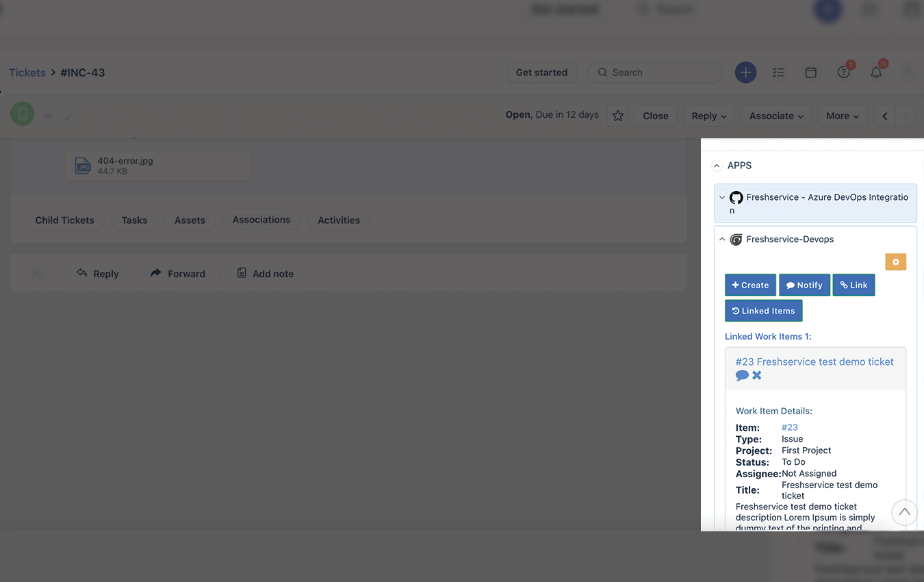Click the orange gear settings icon
Viewport: 924px width, 582px height.
pos(895,262)
